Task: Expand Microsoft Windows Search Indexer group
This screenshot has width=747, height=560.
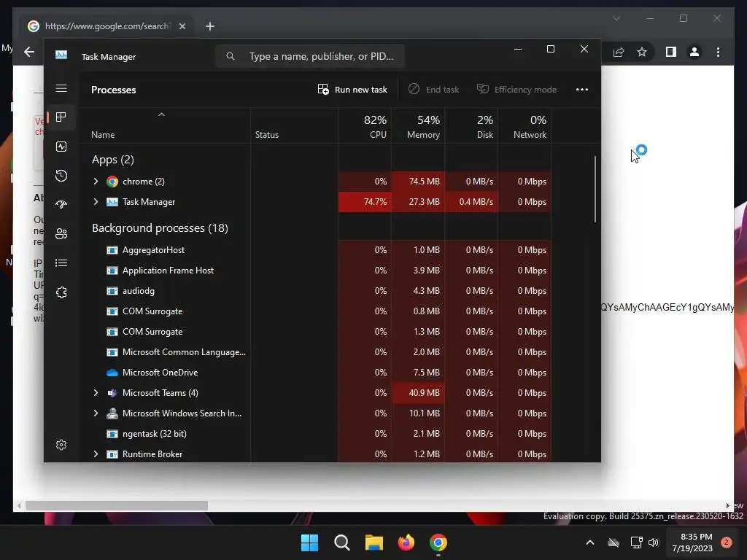Action: (x=96, y=413)
